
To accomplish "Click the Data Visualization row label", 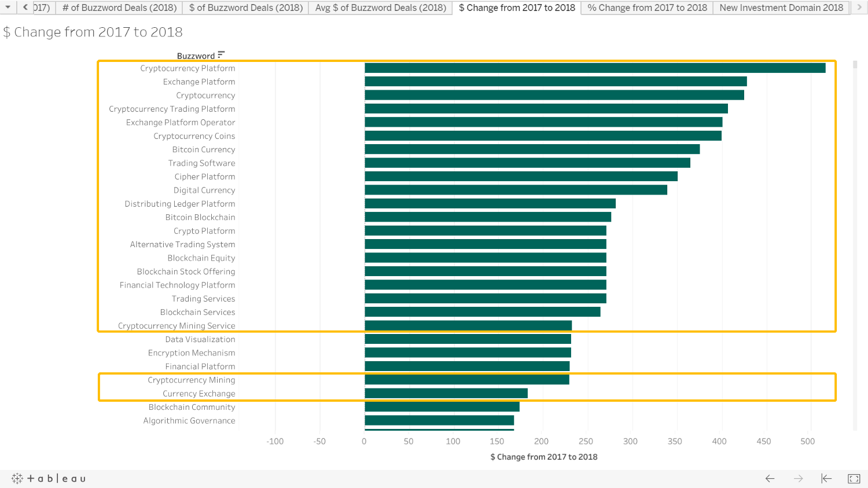I will [x=200, y=339].
